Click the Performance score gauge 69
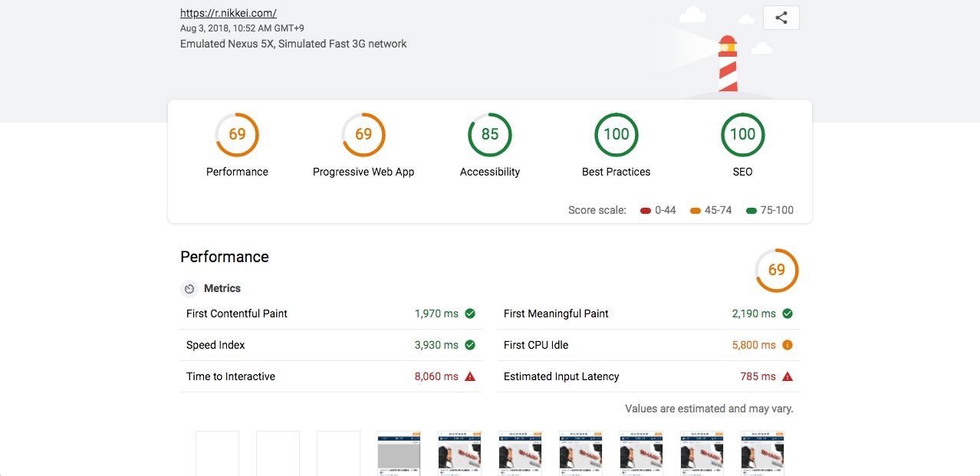Screen dimensions: 980x476 237,135
